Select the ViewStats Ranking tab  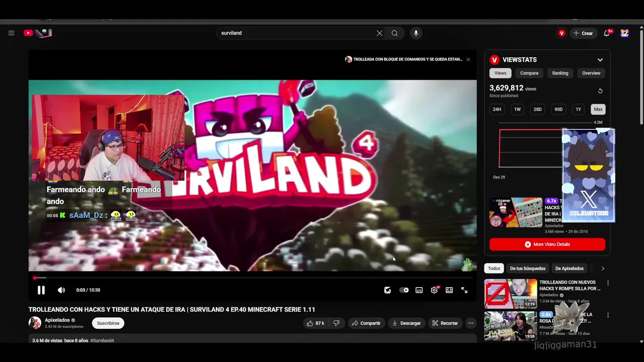click(x=560, y=73)
